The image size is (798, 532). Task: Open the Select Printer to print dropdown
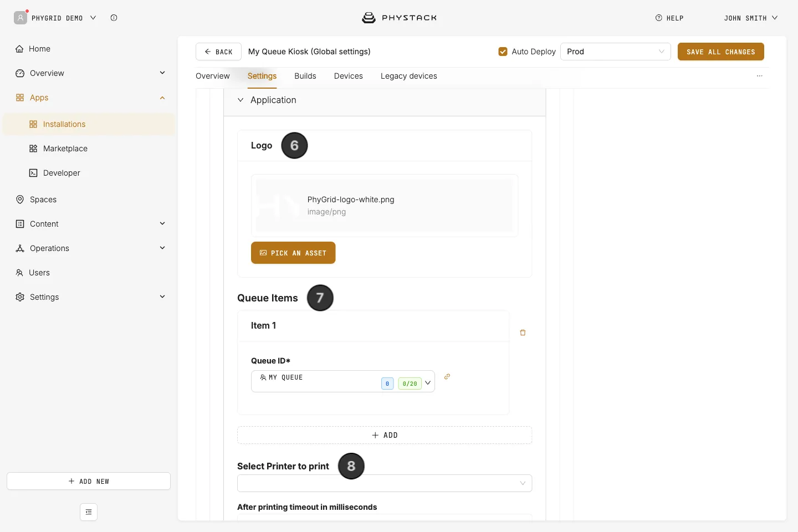click(x=385, y=483)
